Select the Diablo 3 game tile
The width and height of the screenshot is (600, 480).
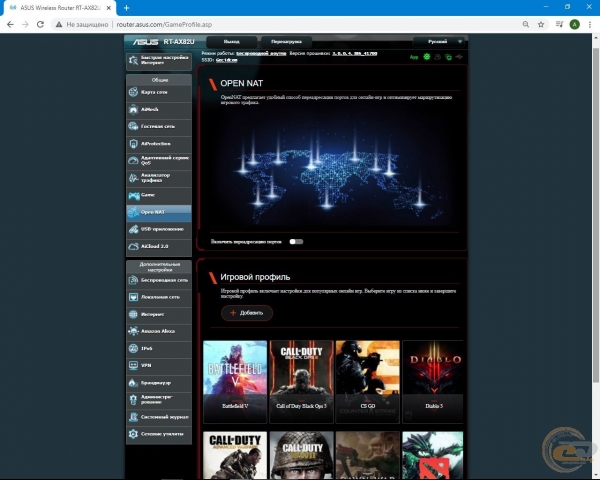433,382
